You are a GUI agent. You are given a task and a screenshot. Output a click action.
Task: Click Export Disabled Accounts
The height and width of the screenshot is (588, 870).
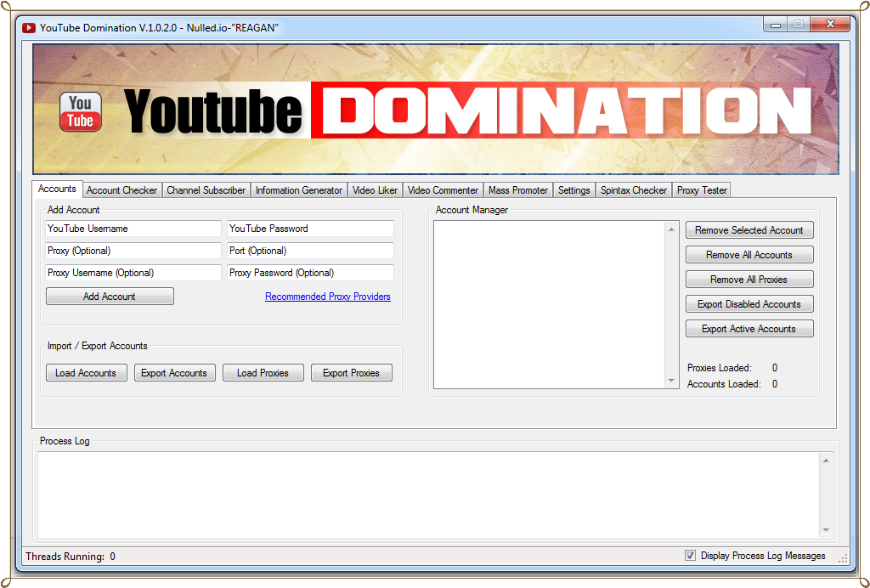pyautogui.click(x=749, y=303)
